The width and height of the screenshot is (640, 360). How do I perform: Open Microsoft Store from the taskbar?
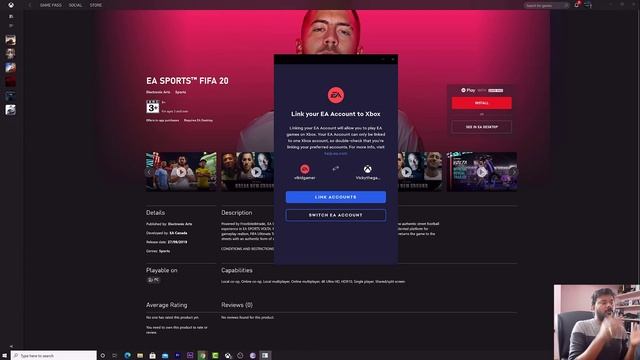pos(152,356)
